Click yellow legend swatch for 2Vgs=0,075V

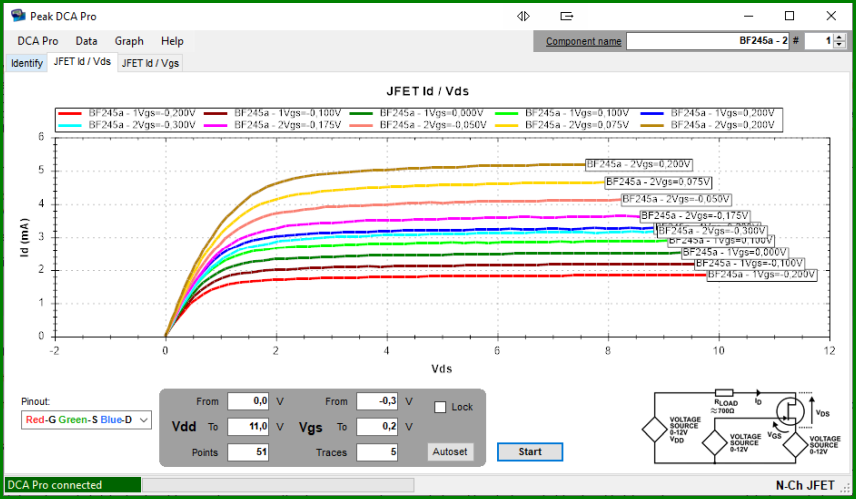tap(506, 125)
